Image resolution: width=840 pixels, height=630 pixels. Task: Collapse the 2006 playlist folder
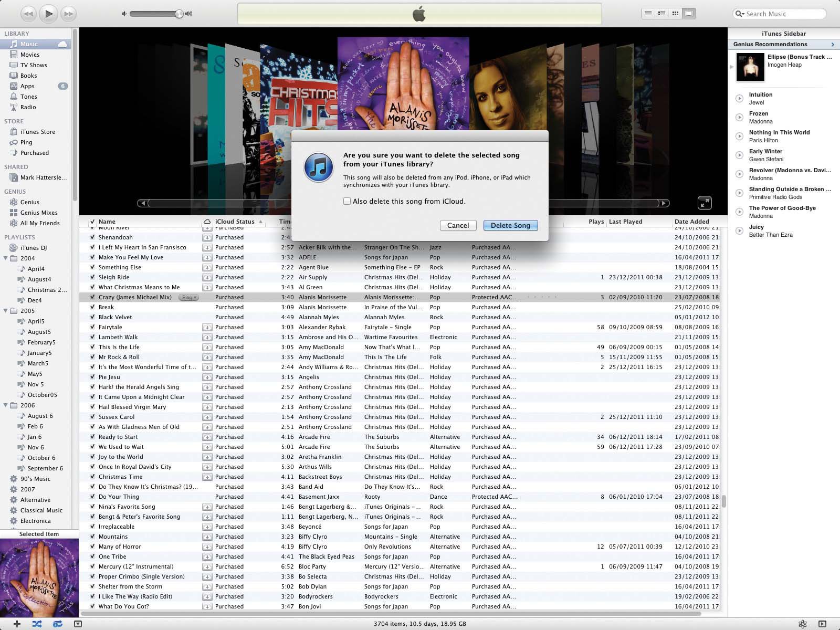coord(6,405)
